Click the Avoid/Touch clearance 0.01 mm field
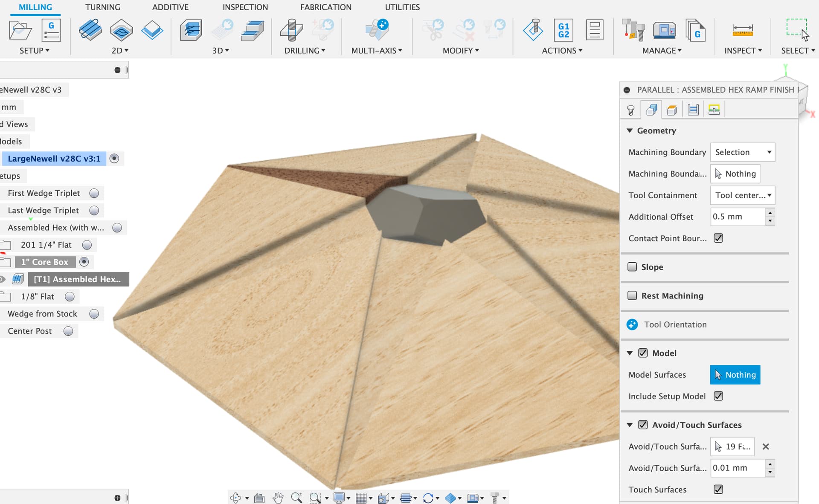 pyautogui.click(x=738, y=468)
